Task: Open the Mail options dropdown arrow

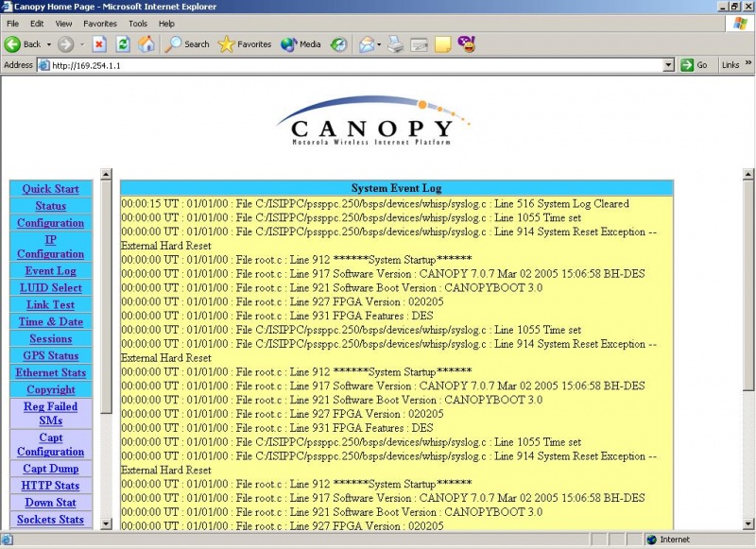Action: [380, 43]
